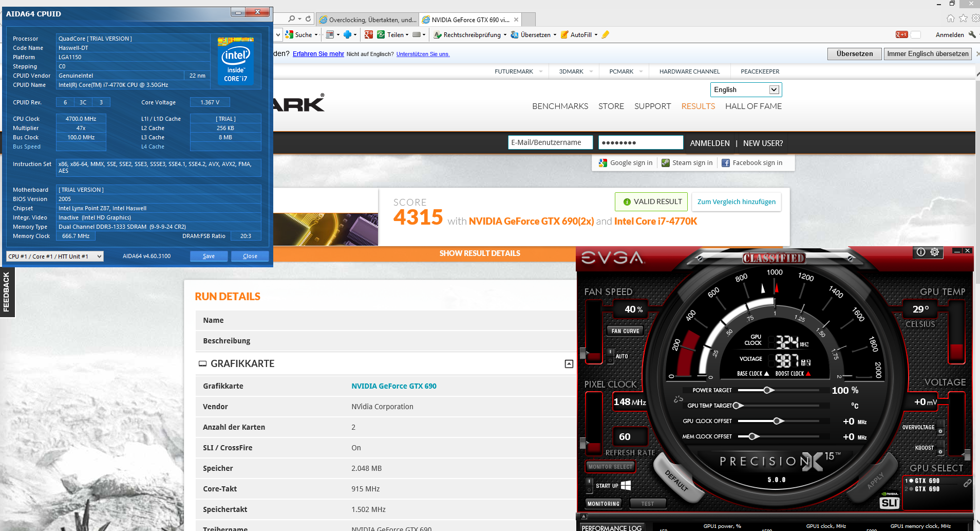
Task: Click the news sidebar icon in Google toolbar
Action: (x=330, y=34)
